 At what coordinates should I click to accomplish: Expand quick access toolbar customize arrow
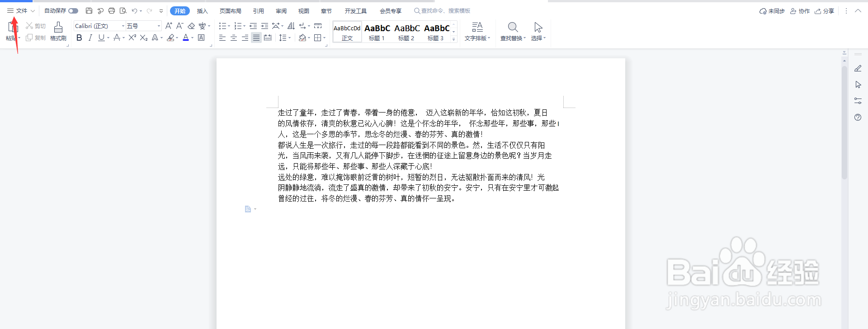(161, 11)
